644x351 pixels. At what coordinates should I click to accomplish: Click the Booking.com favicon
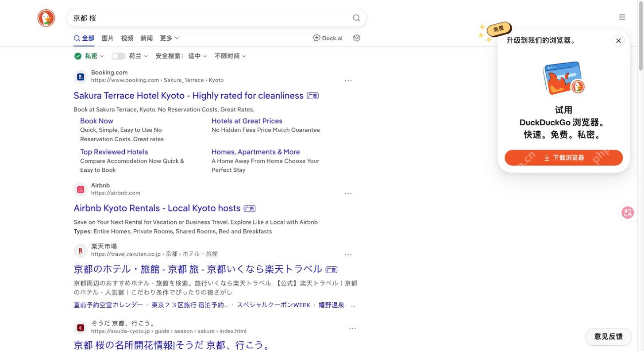[81, 77]
